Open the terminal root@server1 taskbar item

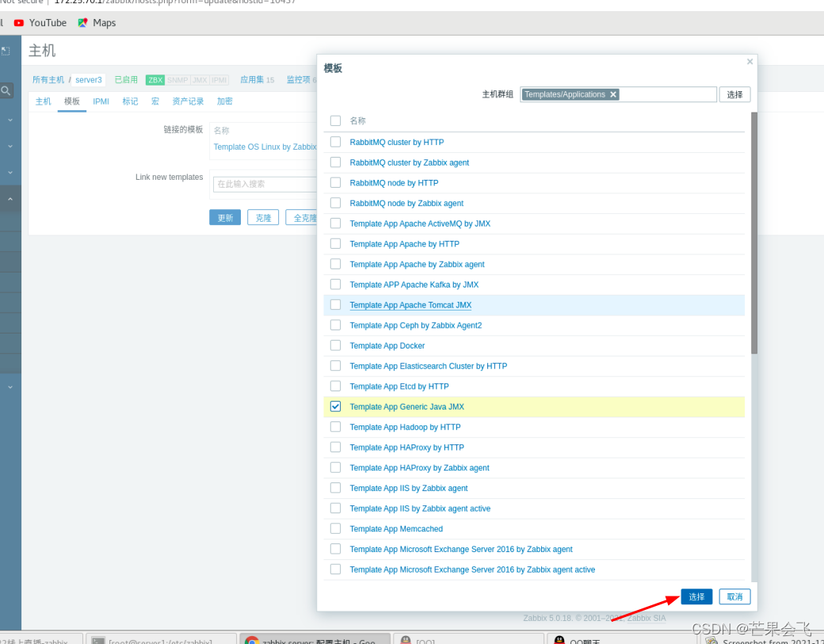click(160, 640)
